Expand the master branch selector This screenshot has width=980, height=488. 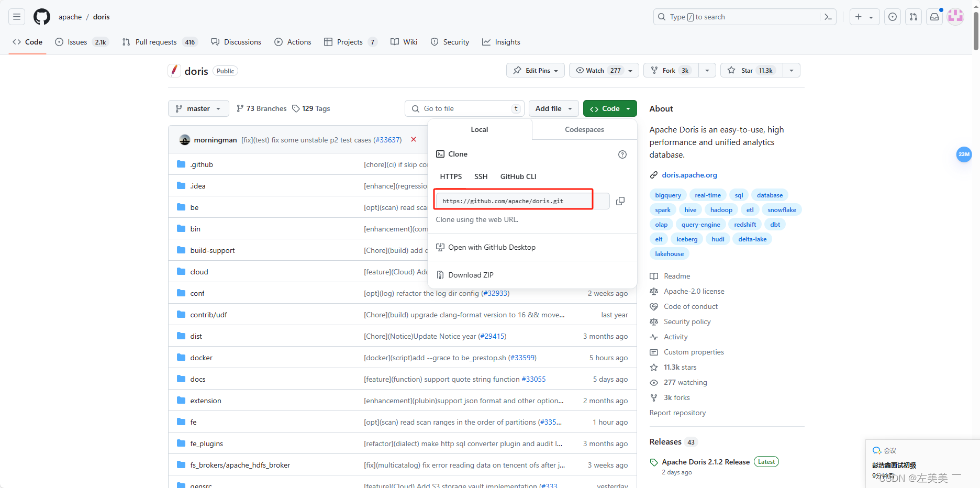pyautogui.click(x=198, y=108)
